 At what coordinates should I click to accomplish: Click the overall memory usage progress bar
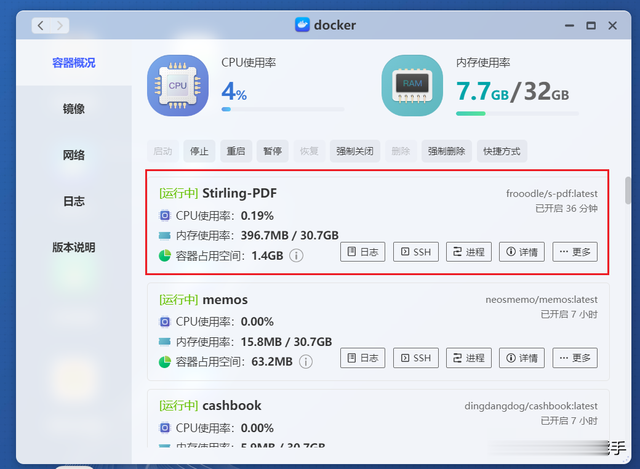click(x=517, y=113)
